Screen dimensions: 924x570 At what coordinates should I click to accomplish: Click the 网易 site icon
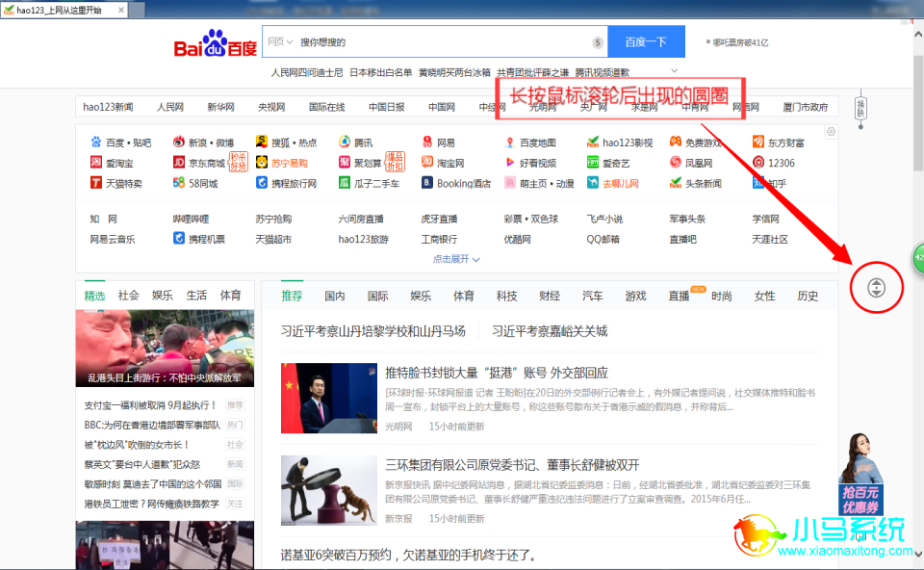[427, 142]
